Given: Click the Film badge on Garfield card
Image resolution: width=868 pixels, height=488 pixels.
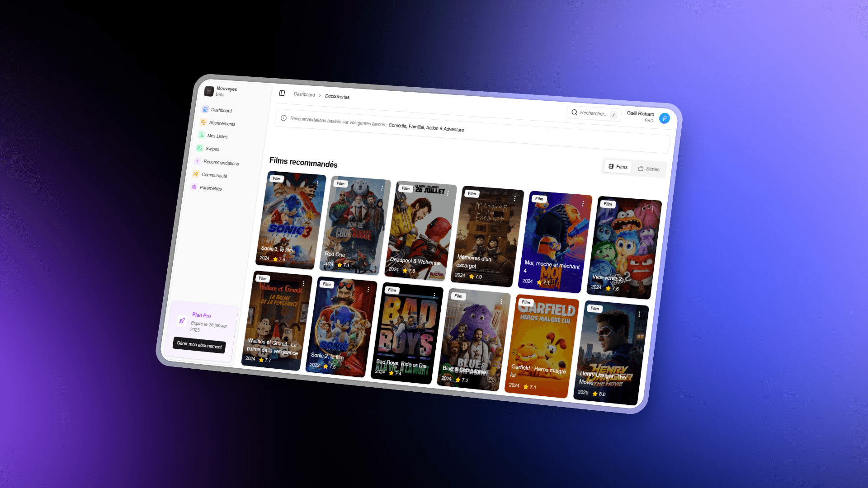Looking at the screenshot, I should tap(526, 302).
